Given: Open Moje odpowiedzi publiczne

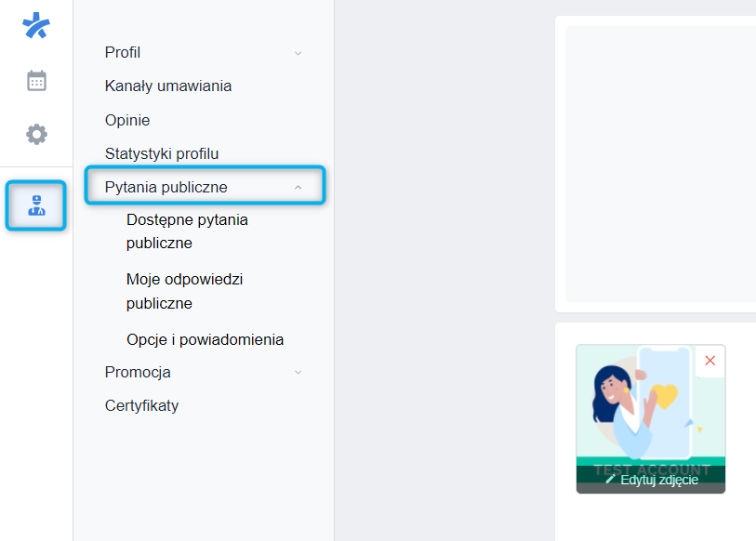Looking at the screenshot, I should pyautogui.click(x=184, y=290).
